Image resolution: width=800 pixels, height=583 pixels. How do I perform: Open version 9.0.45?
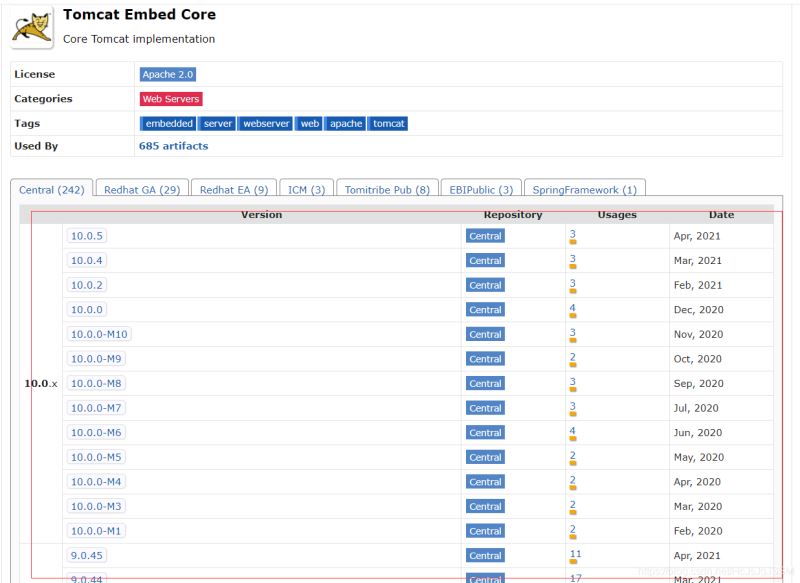[87, 555]
